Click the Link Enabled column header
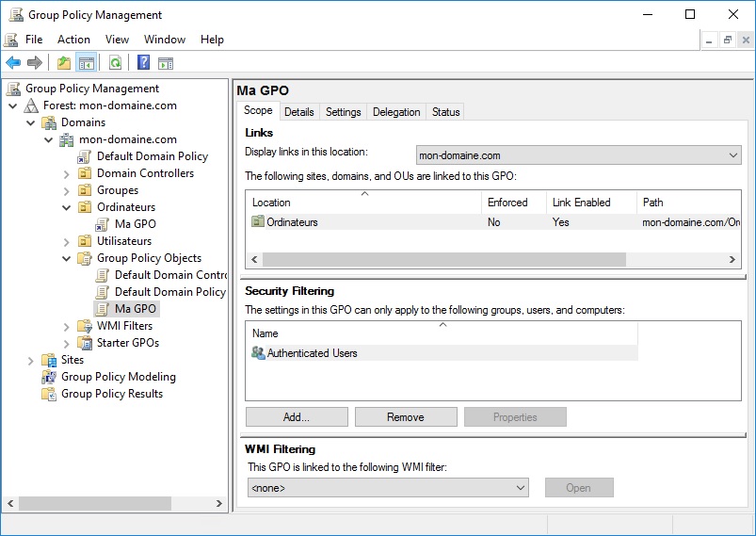The image size is (756, 536). 591,203
